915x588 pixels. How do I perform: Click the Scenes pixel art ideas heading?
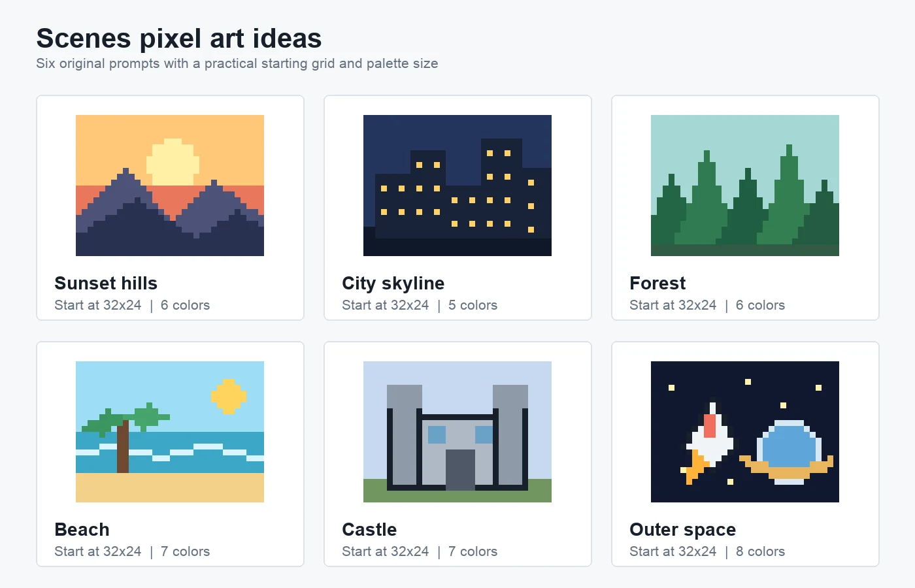179,39
